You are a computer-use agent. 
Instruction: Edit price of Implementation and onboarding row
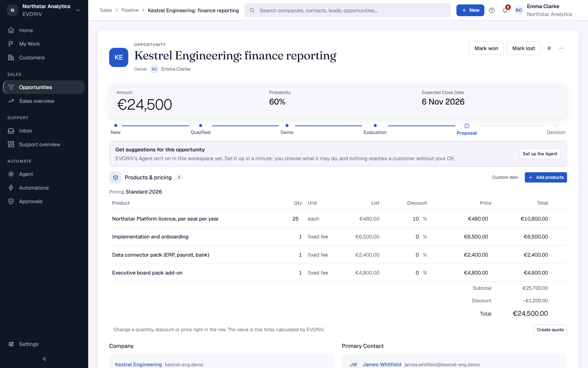point(476,237)
